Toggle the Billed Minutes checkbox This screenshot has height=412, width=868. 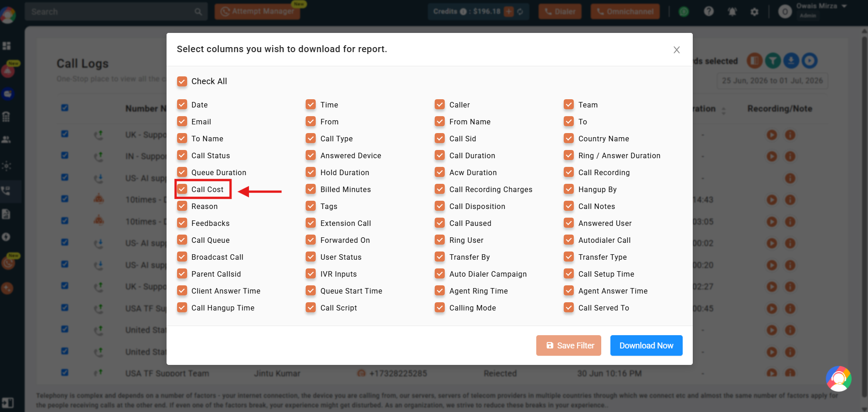pyautogui.click(x=311, y=189)
